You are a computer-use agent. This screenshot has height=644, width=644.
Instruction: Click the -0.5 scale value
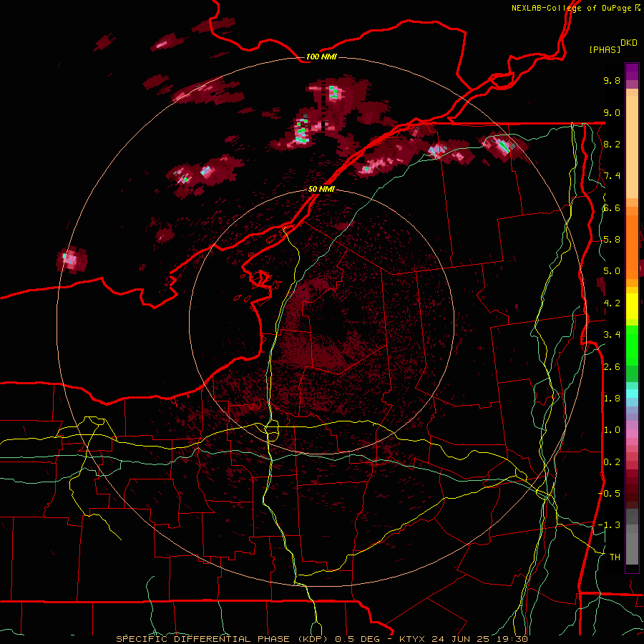(x=609, y=494)
